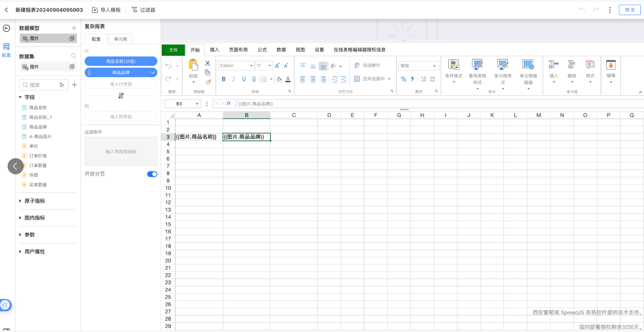Click the Format Painter (格式刷) icon

[x=208, y=82]
